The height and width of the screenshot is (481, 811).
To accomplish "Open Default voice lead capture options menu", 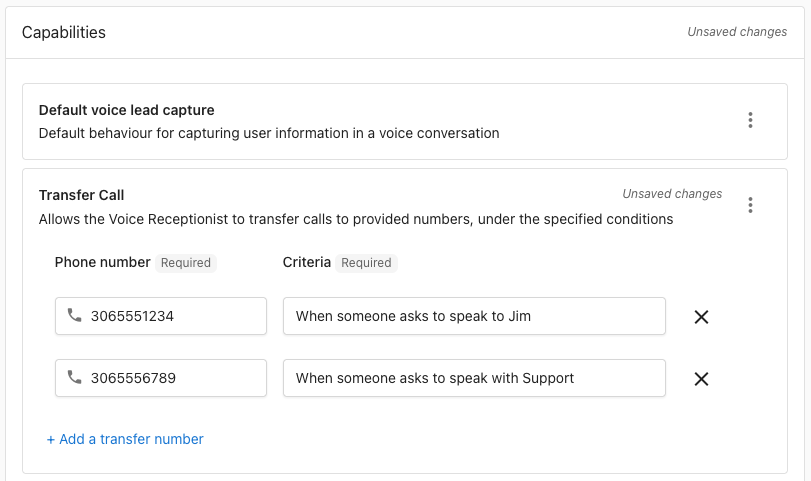I will click(x=750, y=121).
